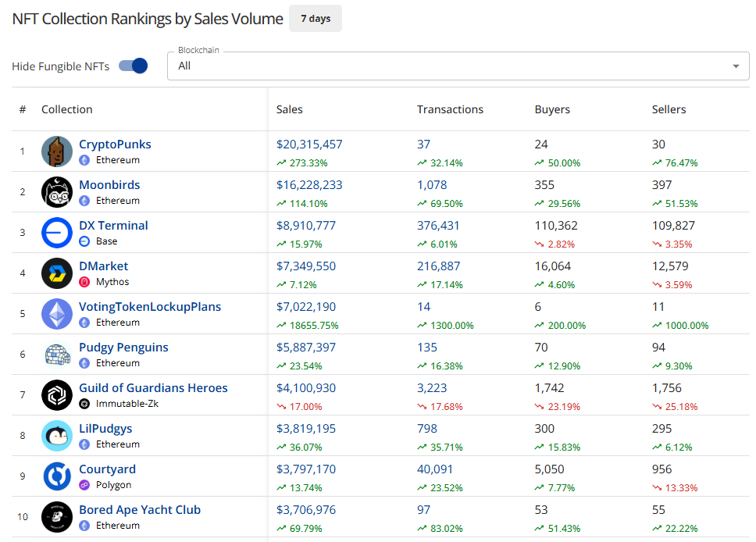Sort by the Transactions column header
756x542 pixels.
tap(450, 109)
